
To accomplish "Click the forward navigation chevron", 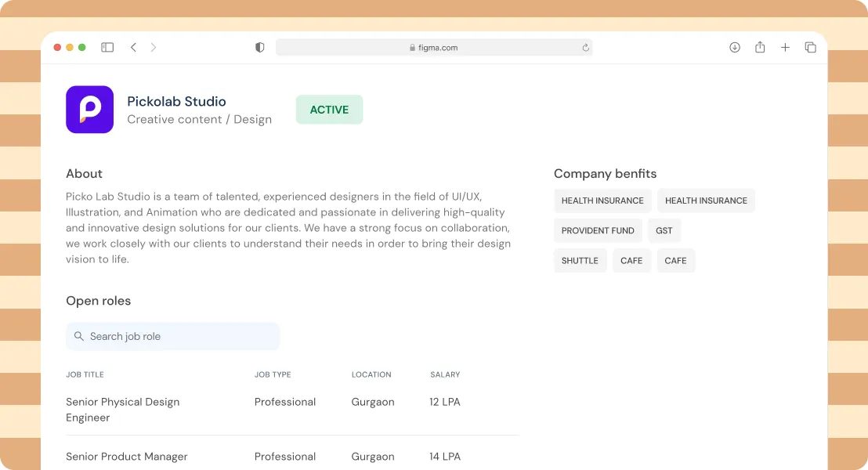I will 154,47.
